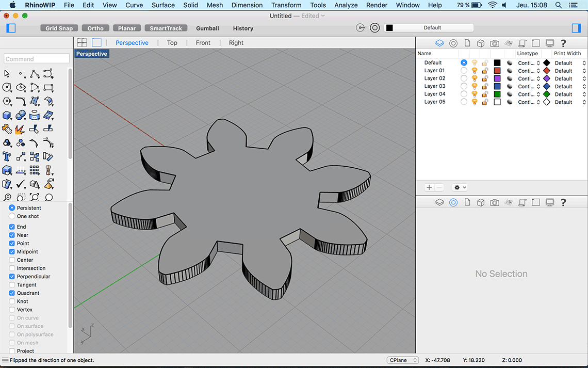Switch to the Right viewport tab
Image resolution: width=588 pixels, height=368 pixels.
click(236, 43)
